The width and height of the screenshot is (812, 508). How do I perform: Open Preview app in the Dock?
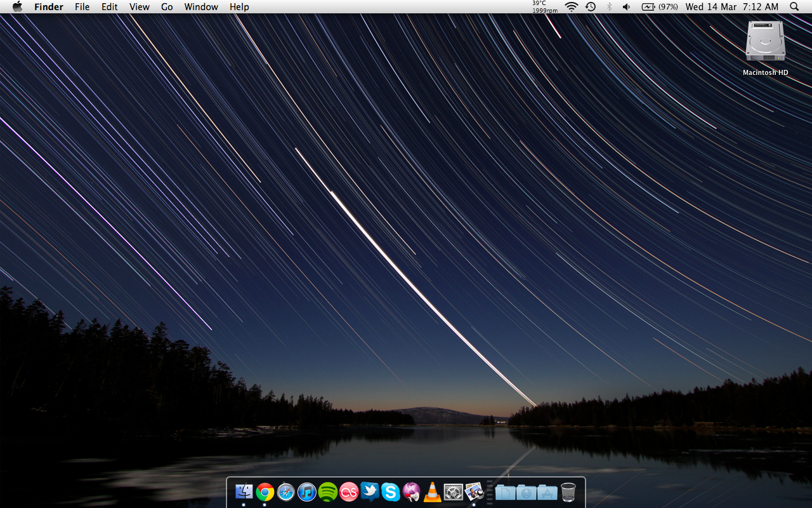tap(475, 491)
